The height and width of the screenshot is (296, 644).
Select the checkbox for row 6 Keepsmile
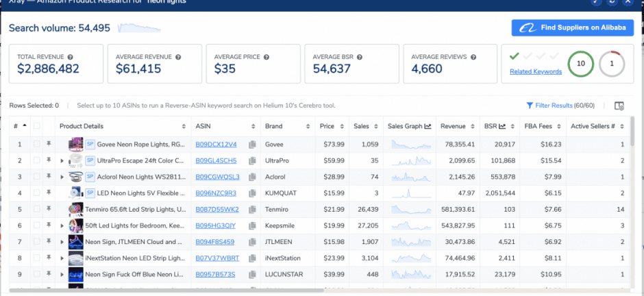(37, 225)
